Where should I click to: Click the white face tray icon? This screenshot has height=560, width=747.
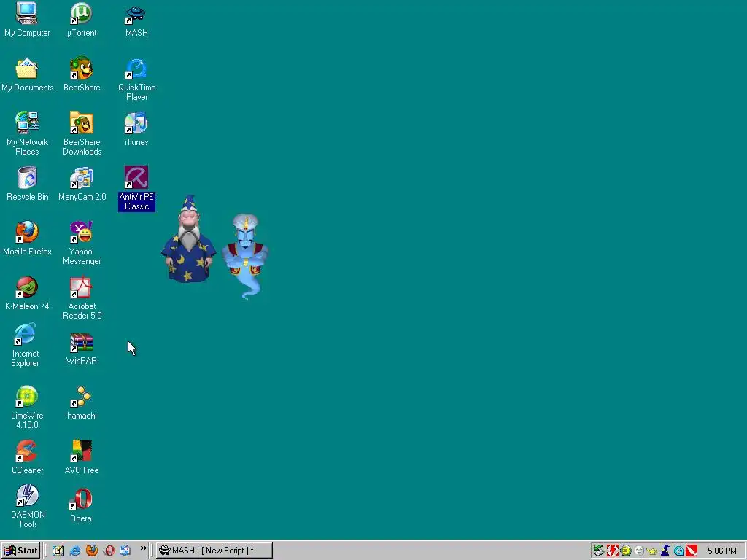[x=639, y=551]
